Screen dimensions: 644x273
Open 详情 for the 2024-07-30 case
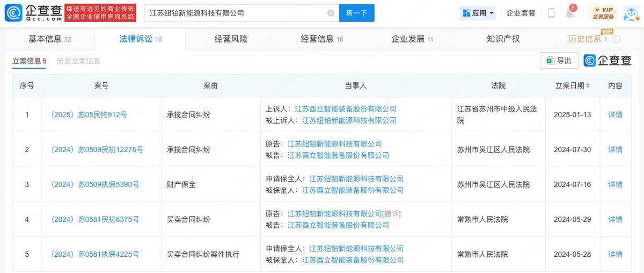pos(615,149)
